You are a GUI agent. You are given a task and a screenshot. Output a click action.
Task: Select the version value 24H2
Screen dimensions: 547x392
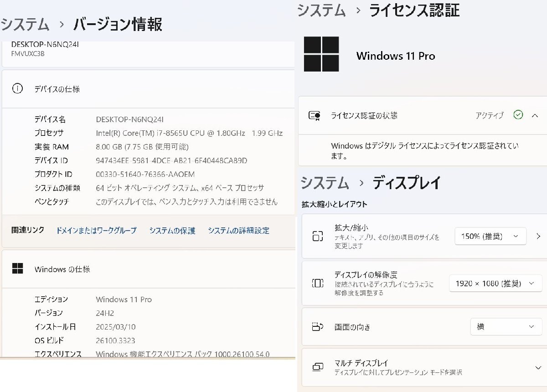tap(105, 313)
